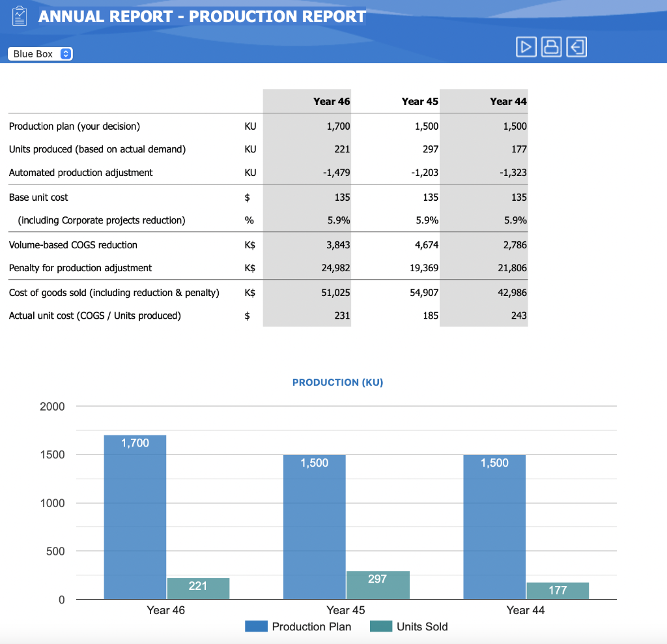Click the Units Sold bar showing 297

pos(378,585)
